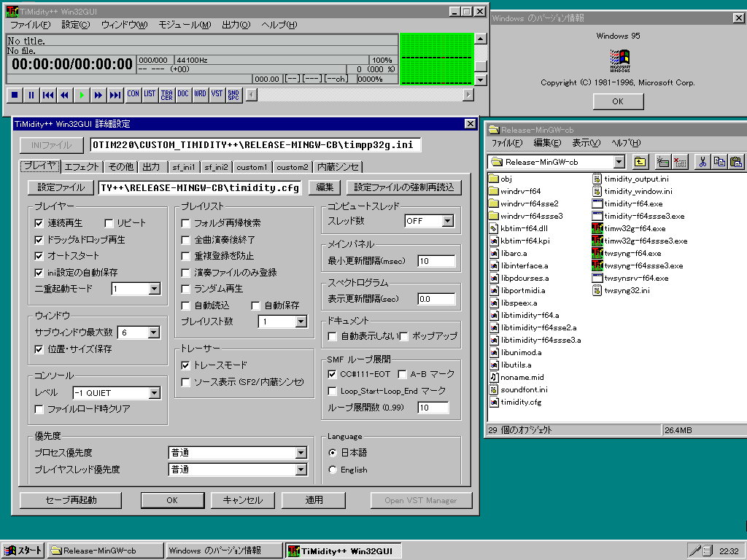Open the WRD window icon
Image resolution: width=747 pixels, height=560 pixels.
[200, 95]
